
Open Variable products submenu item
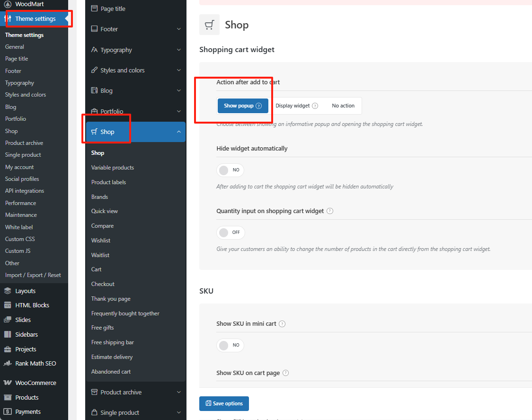pos(113,168)
